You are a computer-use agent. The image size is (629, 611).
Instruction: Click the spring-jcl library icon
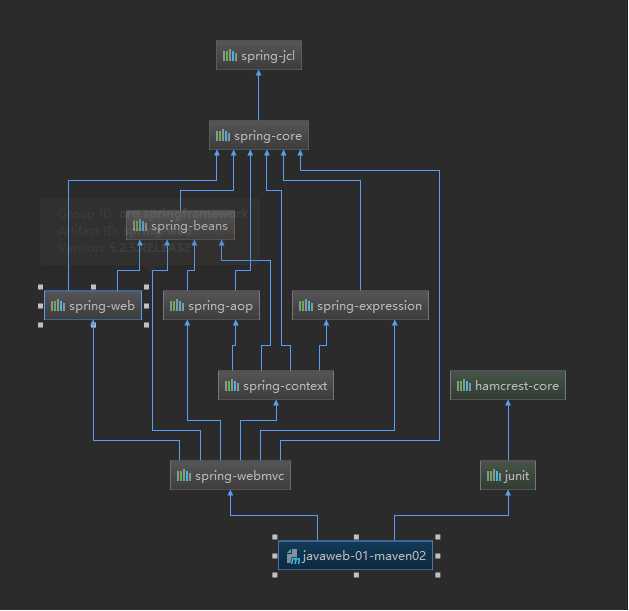click(230, 55)
